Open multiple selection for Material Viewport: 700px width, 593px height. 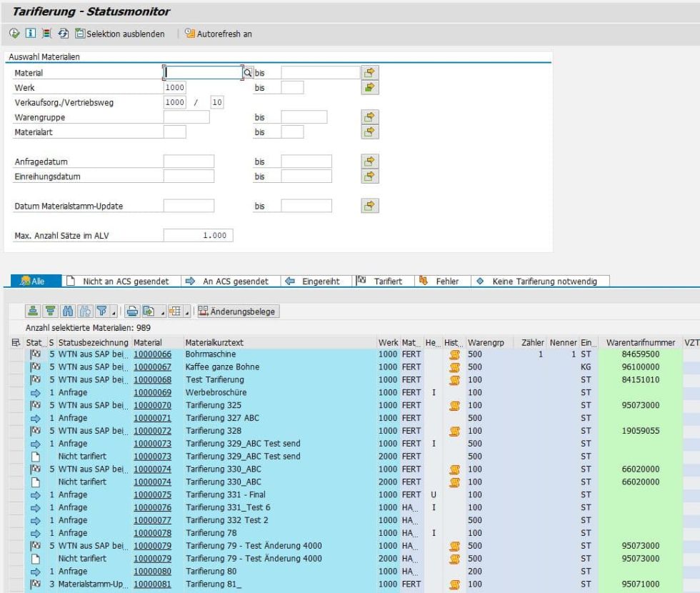click(x=370, y=72)
